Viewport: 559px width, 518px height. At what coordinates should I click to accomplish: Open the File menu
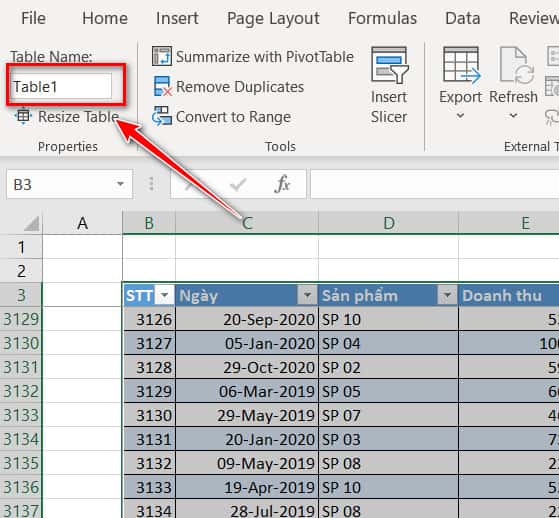point(33,18)
